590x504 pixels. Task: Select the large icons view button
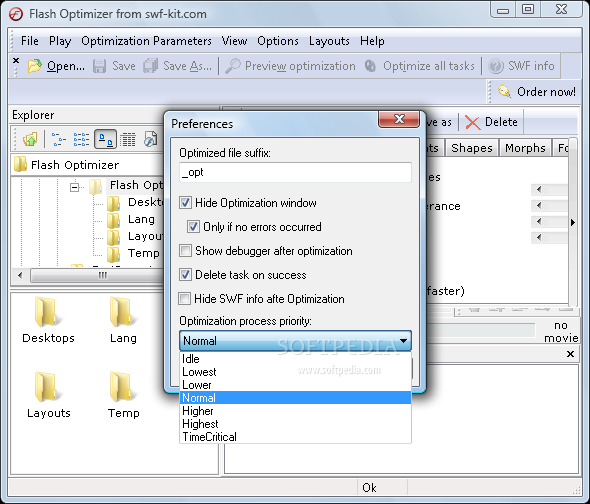pos(105,139)
